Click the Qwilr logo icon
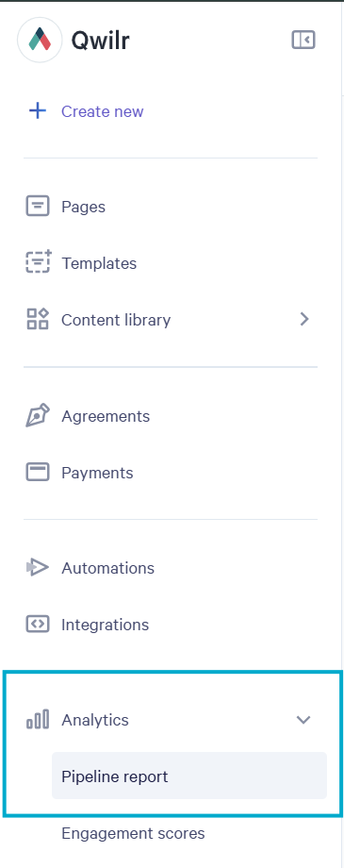344x868 pixels. coord(40,40)
